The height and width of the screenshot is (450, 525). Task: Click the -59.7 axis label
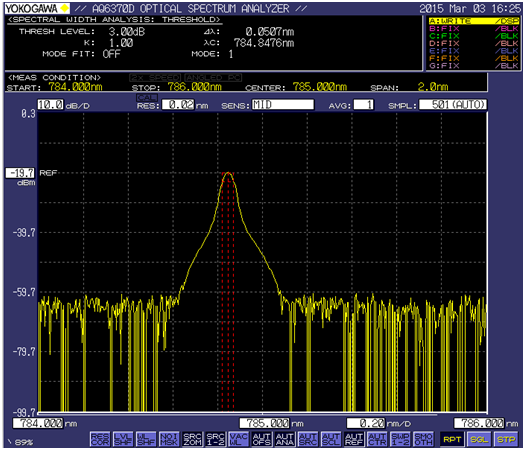tap(24, 292)
